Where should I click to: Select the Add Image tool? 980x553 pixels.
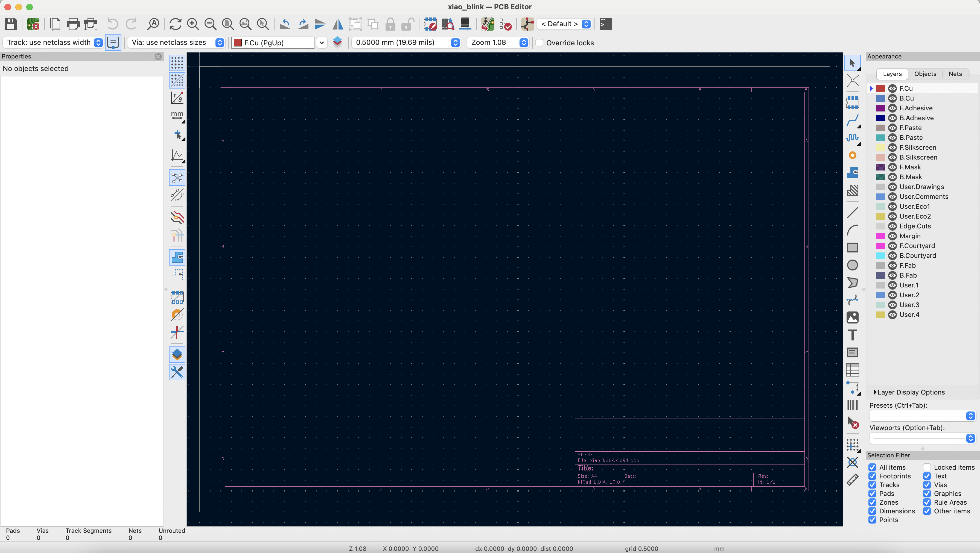pos(853,317)
